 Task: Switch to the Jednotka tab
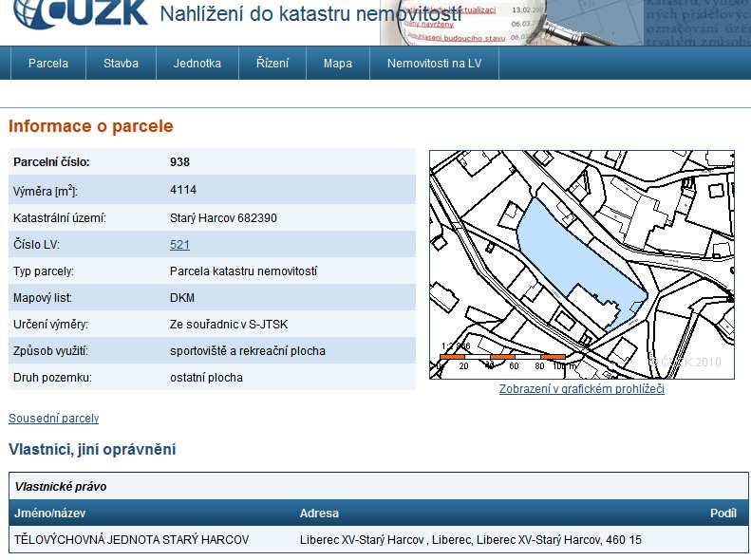(197, 64)
